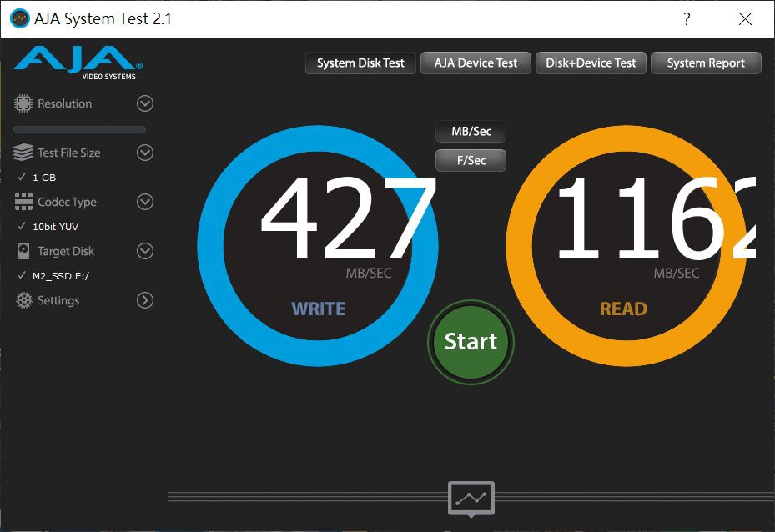Click MB/SEC unit under write speed
The height and width of the screenshot is (532, 775).
(369, 274)
